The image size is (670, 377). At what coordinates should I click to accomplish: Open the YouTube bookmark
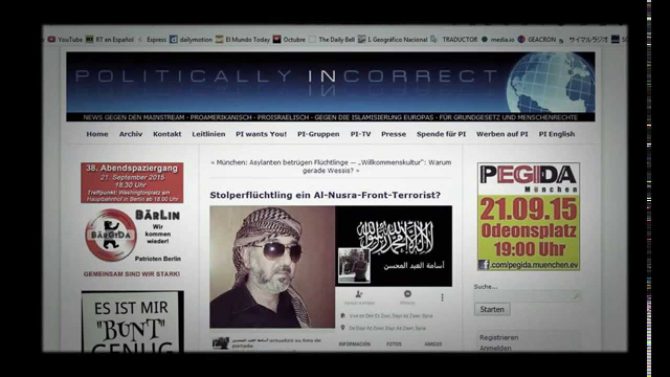pos(65,39)
